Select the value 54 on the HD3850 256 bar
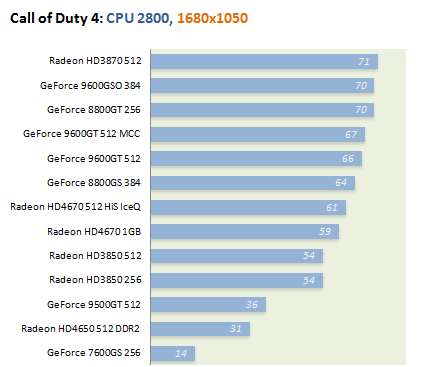This screenshot has width=426, height=367. pos(309,281)
